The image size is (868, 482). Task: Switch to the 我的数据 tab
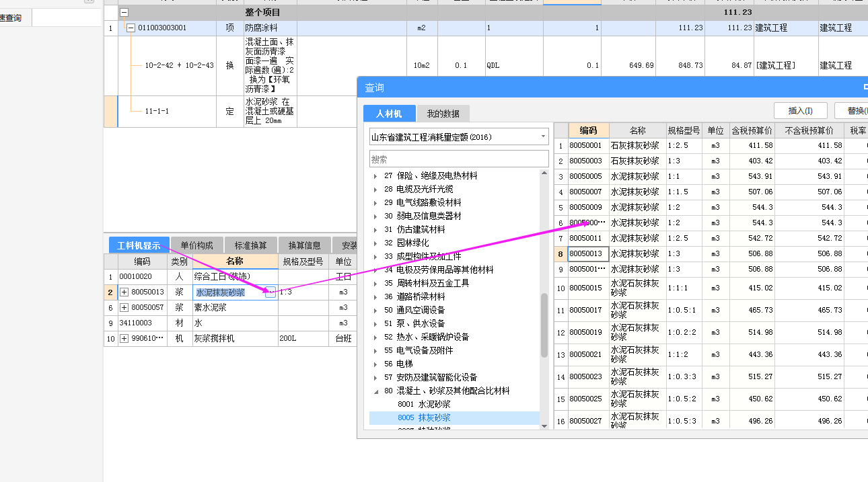tap(443, 114)
